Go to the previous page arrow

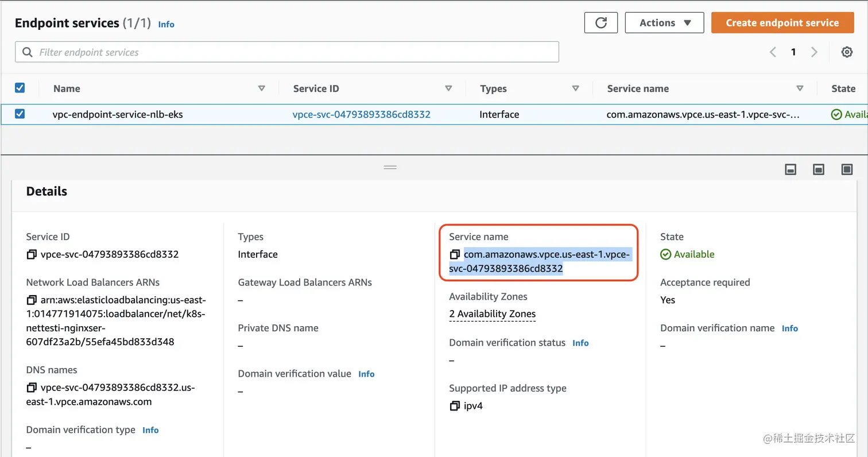(x=773, y=52)
